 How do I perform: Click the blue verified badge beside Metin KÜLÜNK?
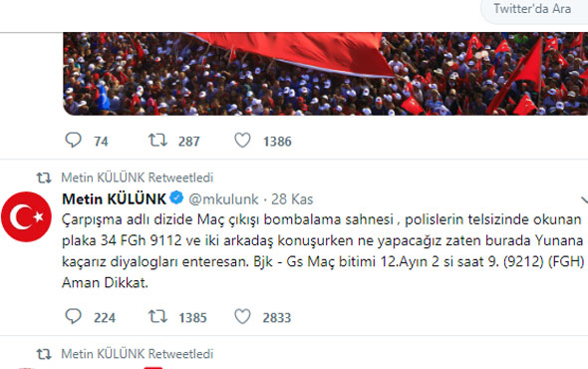pos(176,197)
